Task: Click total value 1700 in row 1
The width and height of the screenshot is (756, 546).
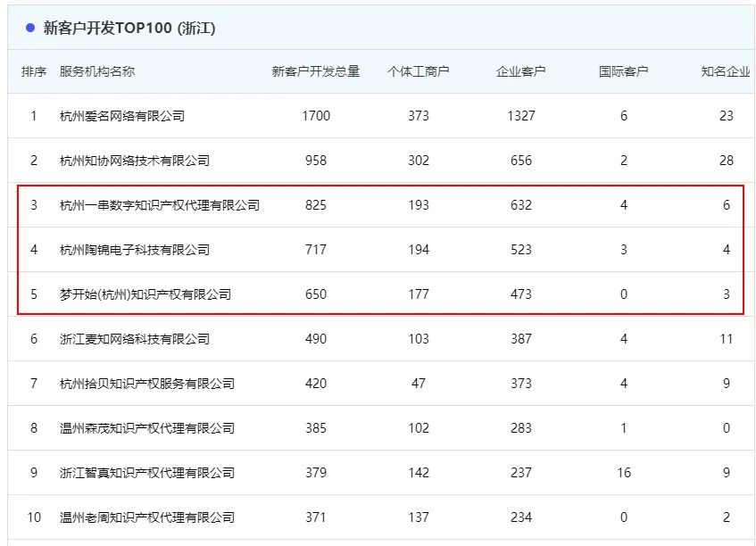Action: coord(316,116)
